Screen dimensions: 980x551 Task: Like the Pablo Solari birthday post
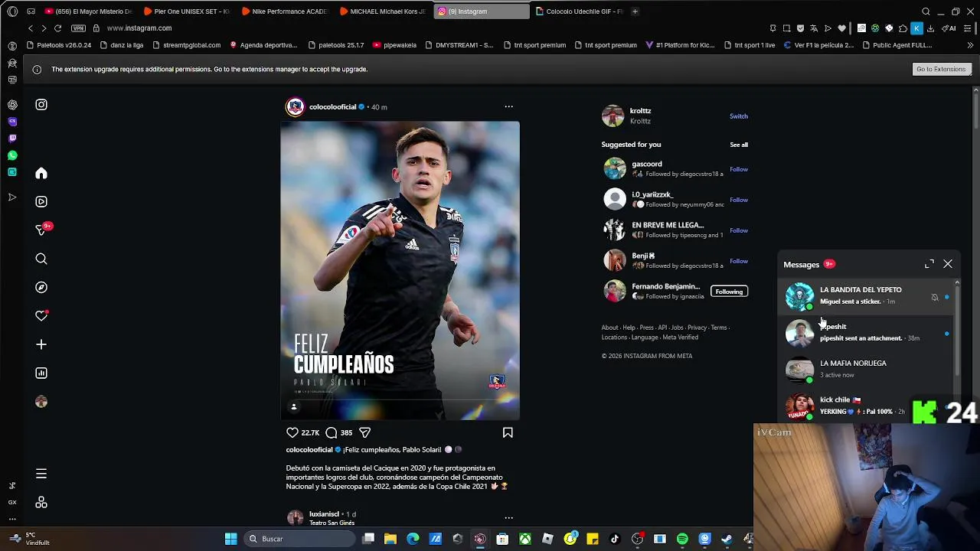point(292,432)
